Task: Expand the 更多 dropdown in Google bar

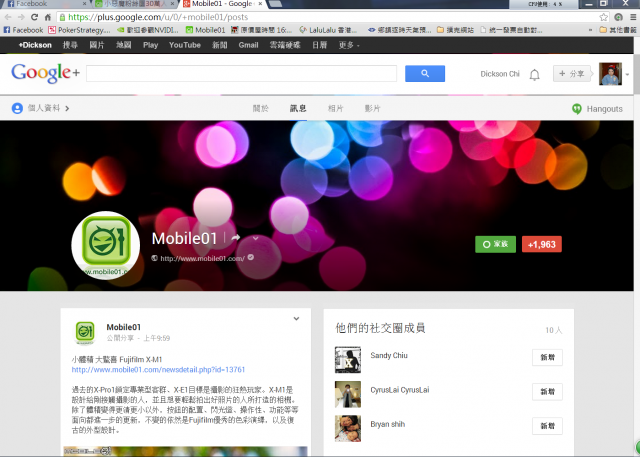Action: point(349,45)
